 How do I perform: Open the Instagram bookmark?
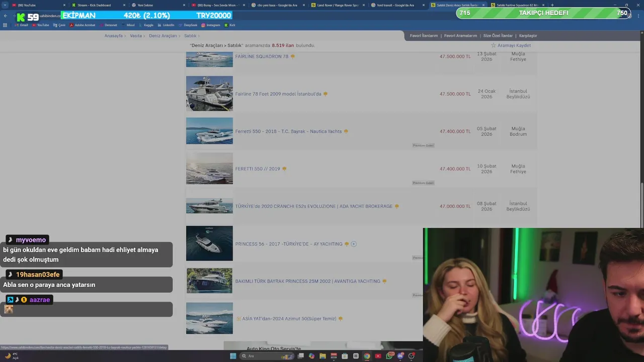[211, 25]
